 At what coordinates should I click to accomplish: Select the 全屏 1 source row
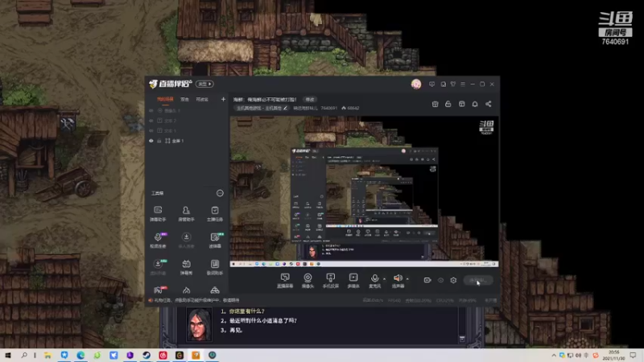(x=187, y=141)
